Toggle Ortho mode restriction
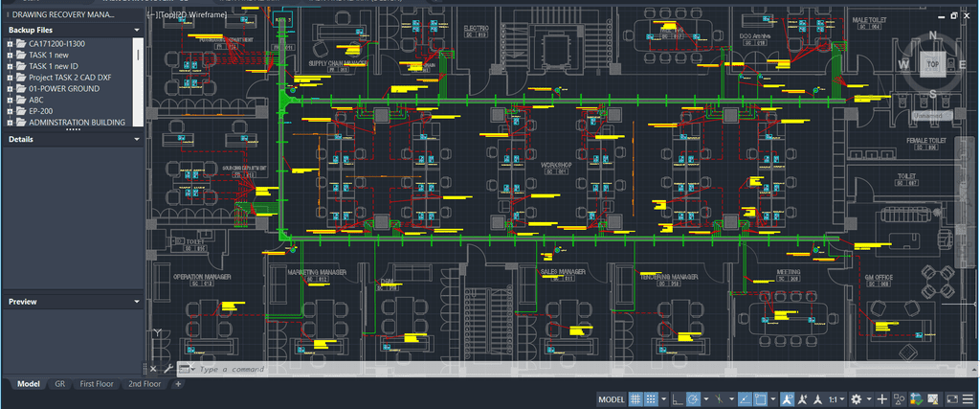The image size is (980, 409). pyautogui.click(x=679, y=398)
